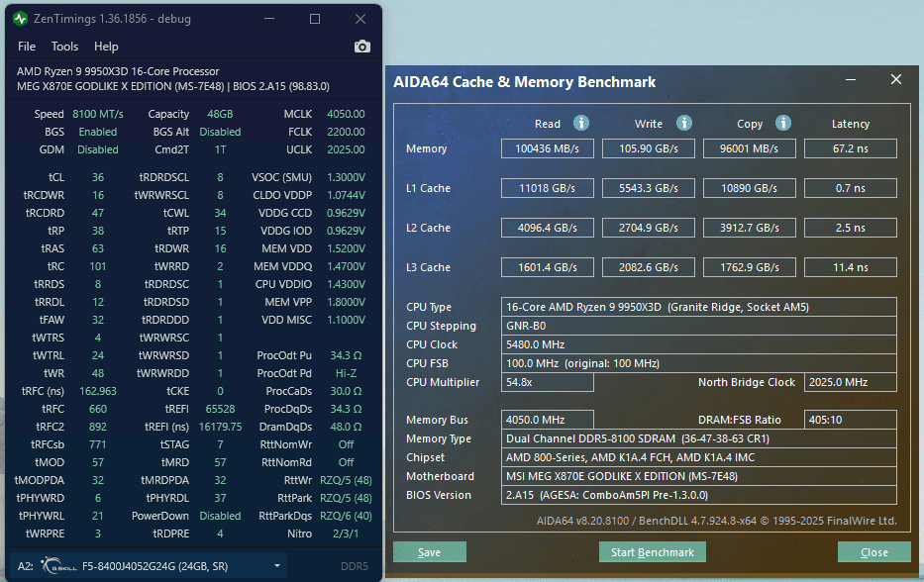Image resolution: width=924 pixels, height=582 pixels.
Task: Click the ProcOdt Pd value Hi-Z
Action: tap(346, 373)
